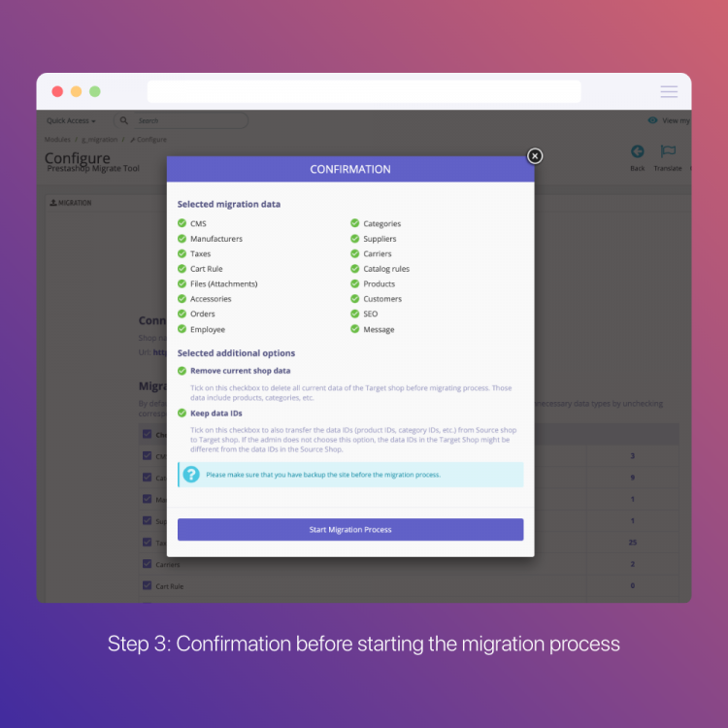
Task: Click the value 25 in the background table
Action: tap(633, 543)
